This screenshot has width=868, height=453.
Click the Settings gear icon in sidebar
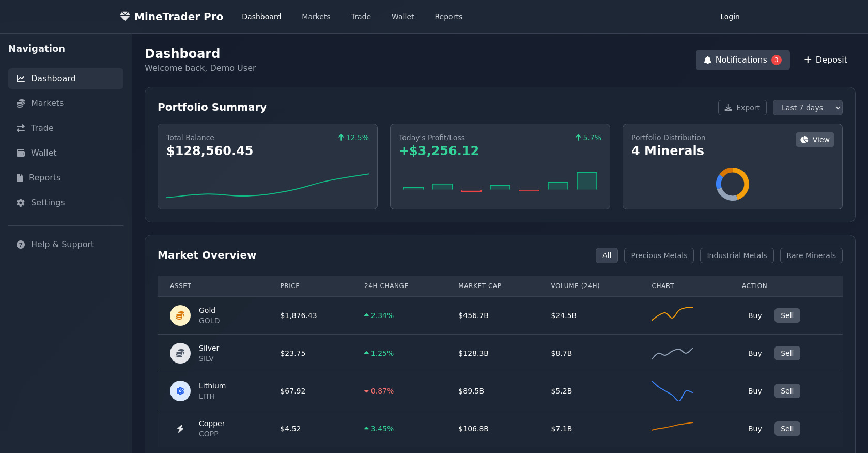(x=21, y=203)
